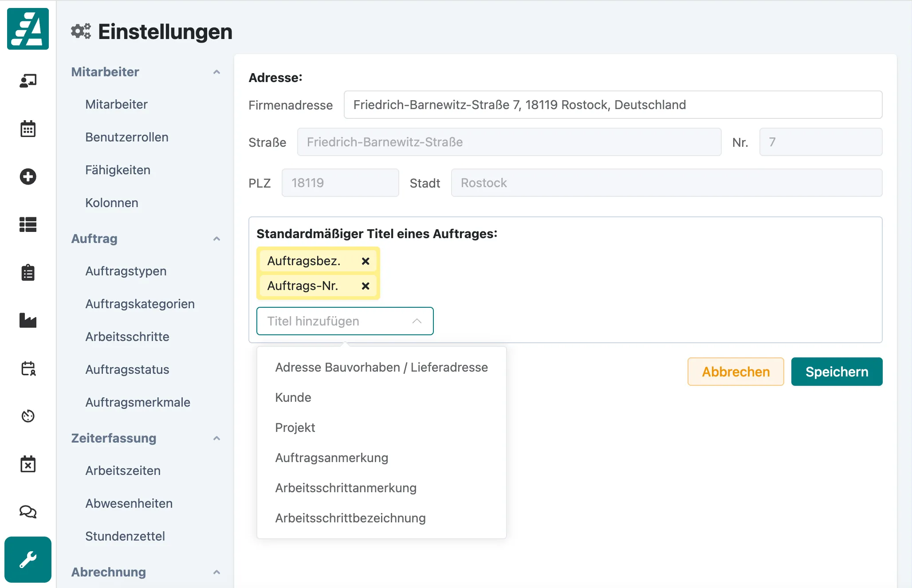The image size is (912, 588).
Task: Choose Projekt option in dropdown
Action: pos(295,427)
